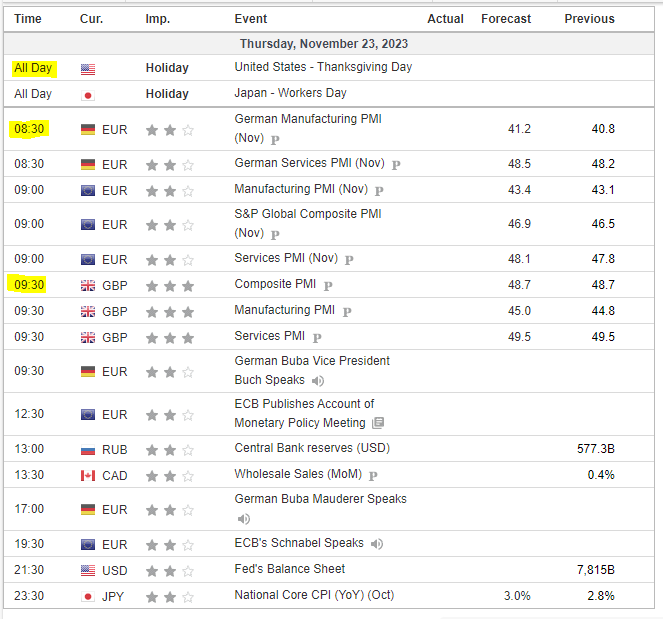Click the Japan flag next to JPY
This screenshot has width=663, height=619.
[88, 597]
